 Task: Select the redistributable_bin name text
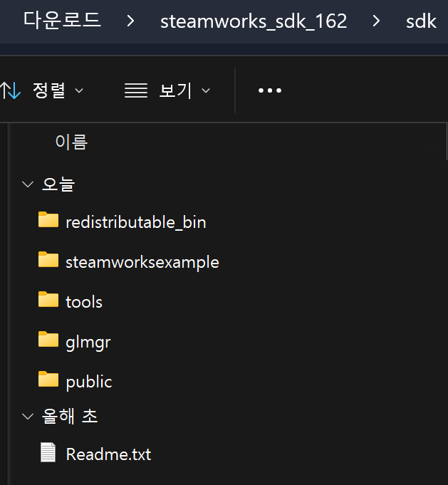pyautogui.click(x=136, y=222)
